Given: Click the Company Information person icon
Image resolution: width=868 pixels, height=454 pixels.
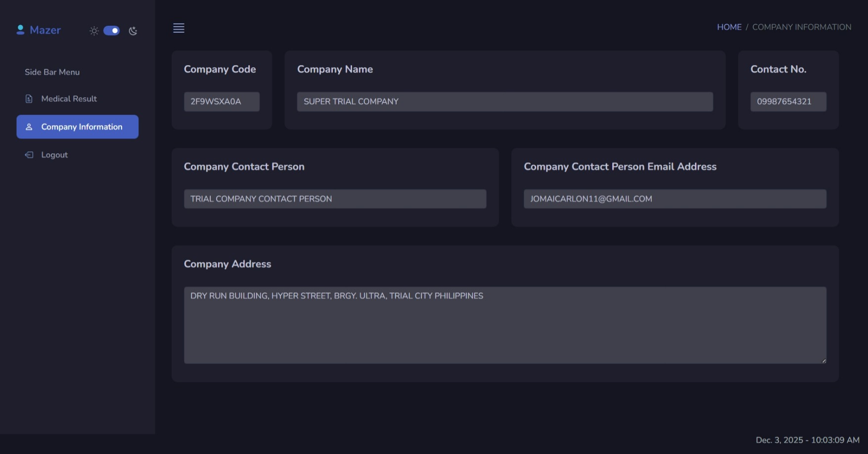Looking at the screenshot, I should click(x=29, y=127).
